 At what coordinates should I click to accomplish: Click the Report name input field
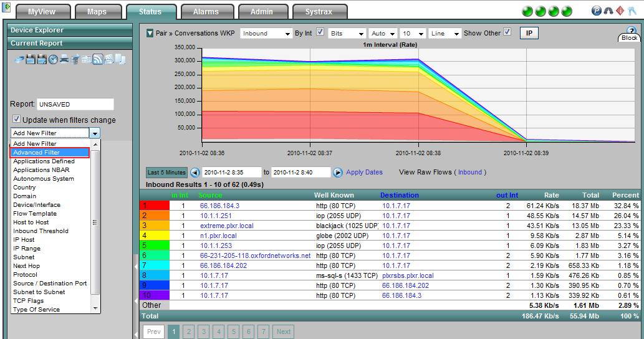pyautogui.click(x=75, y=104)
